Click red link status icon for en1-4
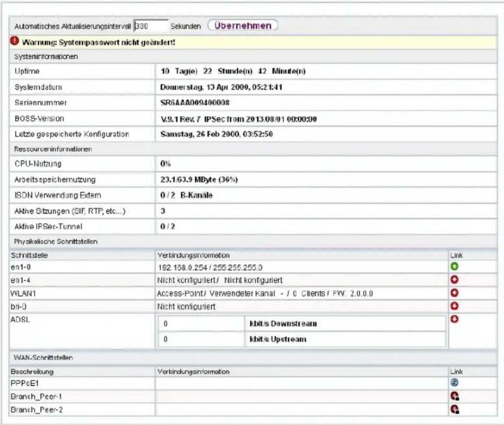 [455, 279]
